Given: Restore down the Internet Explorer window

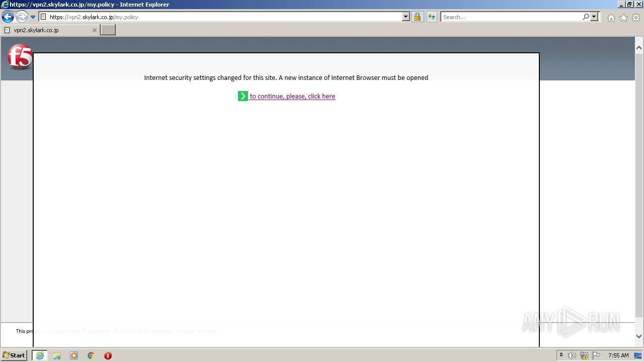Looking at the screenshot, I should [629, 5].
